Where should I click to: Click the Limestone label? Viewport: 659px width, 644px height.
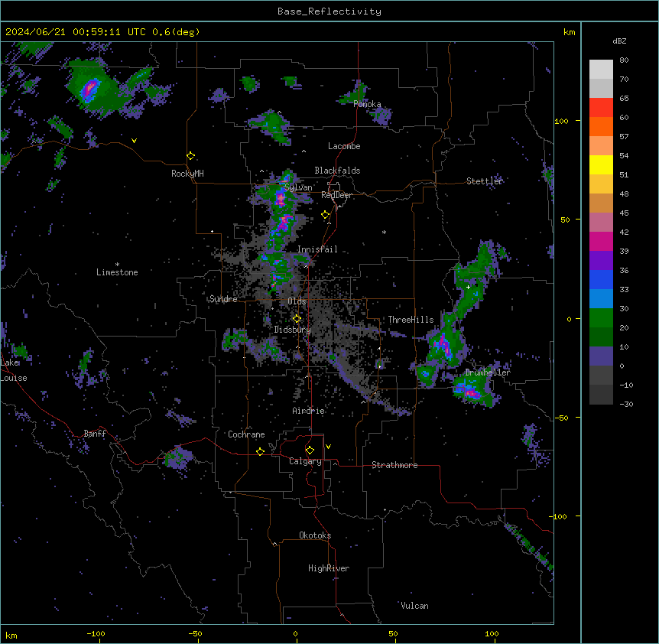coord(117,272)
